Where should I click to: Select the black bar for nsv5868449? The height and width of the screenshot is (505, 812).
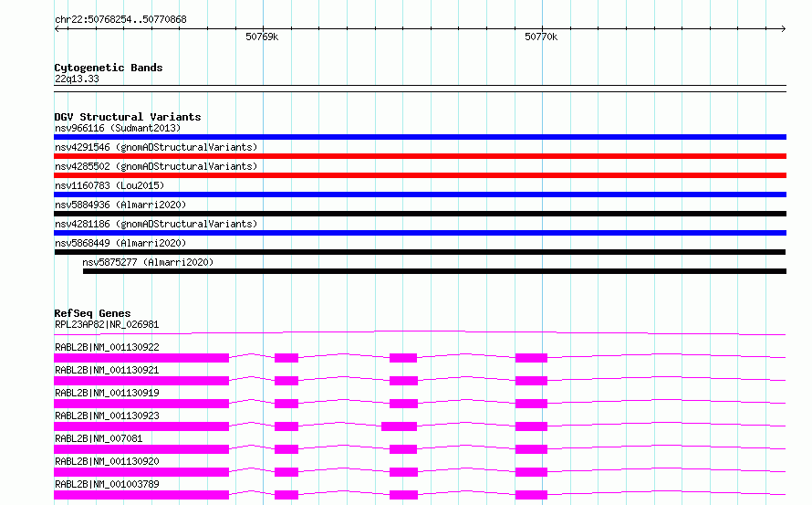tap(420, 252)
